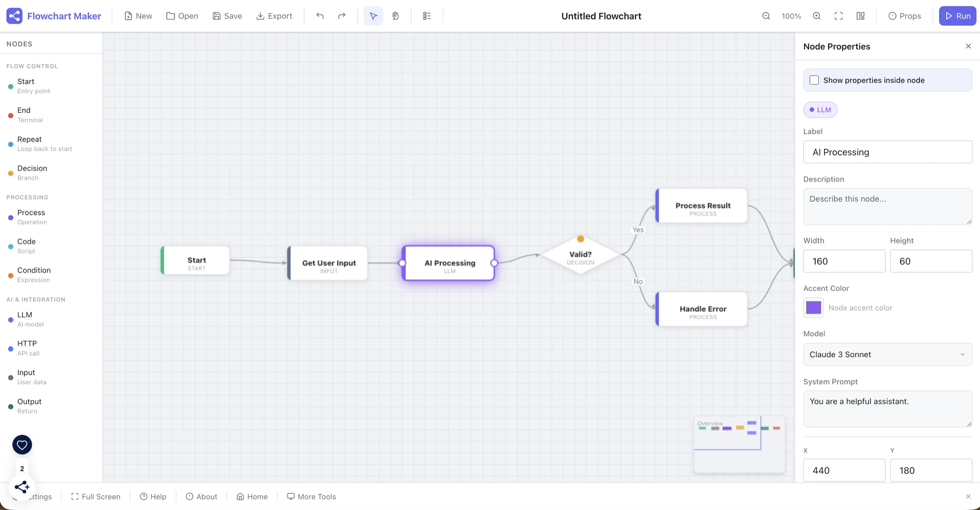Click the heart favorite button

[22, 445]
